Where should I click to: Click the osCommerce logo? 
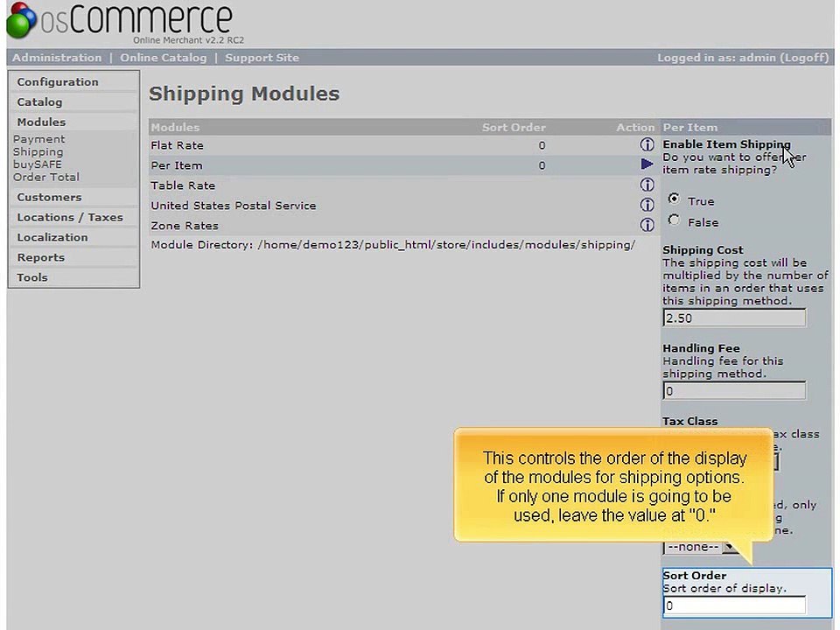125,23
